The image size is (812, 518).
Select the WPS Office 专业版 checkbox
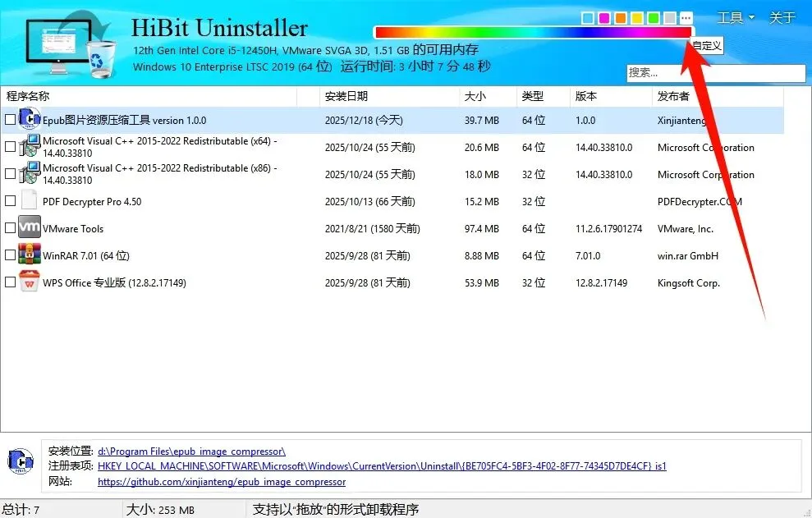coord(10,282)
